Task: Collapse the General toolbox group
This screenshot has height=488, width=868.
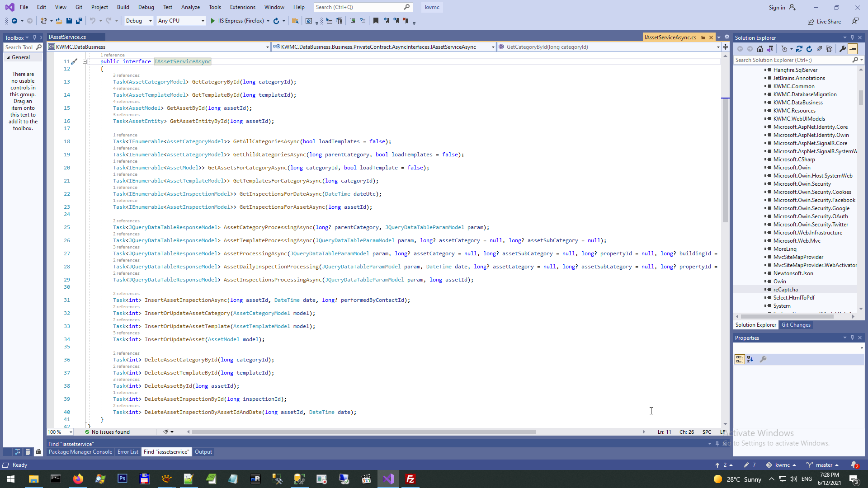Action: 8,57
